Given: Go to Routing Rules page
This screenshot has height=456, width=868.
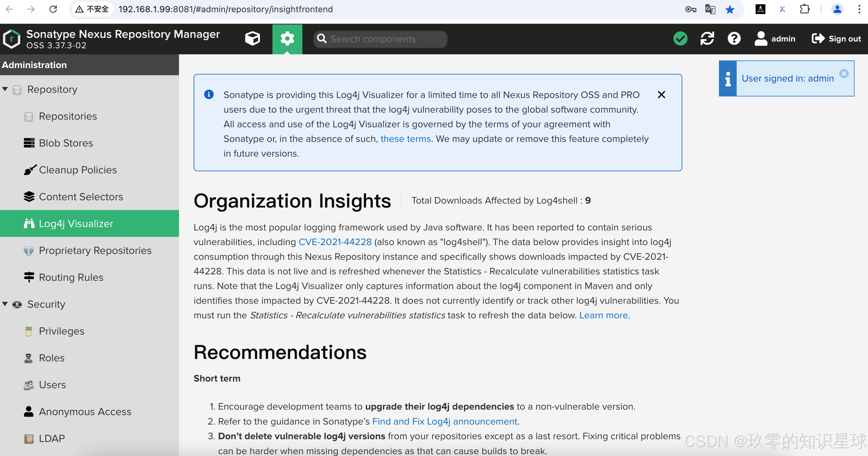Looking at the screenshot, I should pyautogui.click(x=71, y=277).
